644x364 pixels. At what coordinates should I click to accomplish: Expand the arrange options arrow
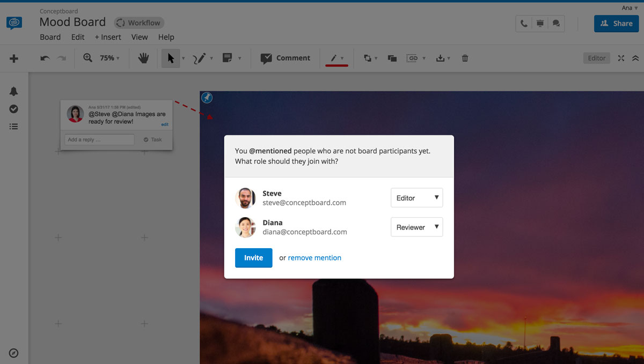tap(376, 58)
